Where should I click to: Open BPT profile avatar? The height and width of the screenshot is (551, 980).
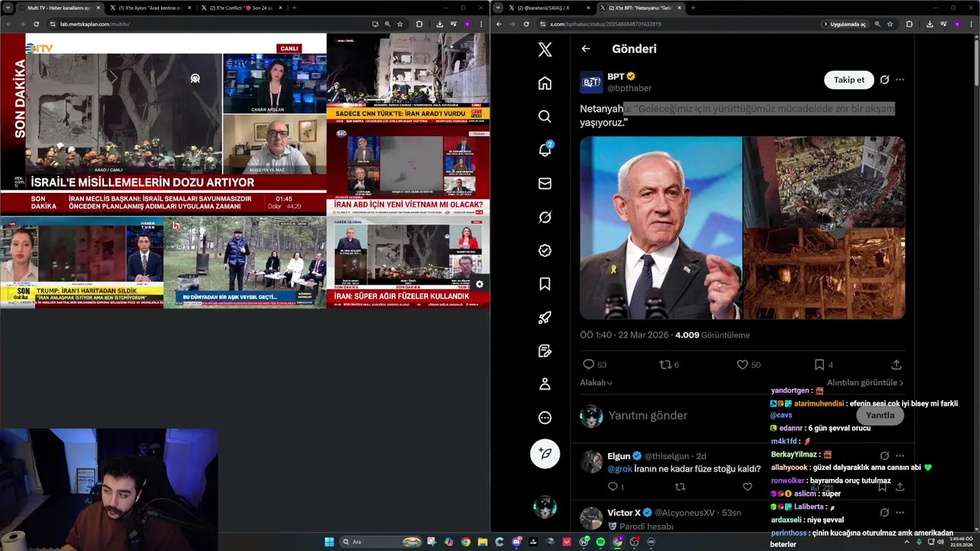tap(591, 81)
